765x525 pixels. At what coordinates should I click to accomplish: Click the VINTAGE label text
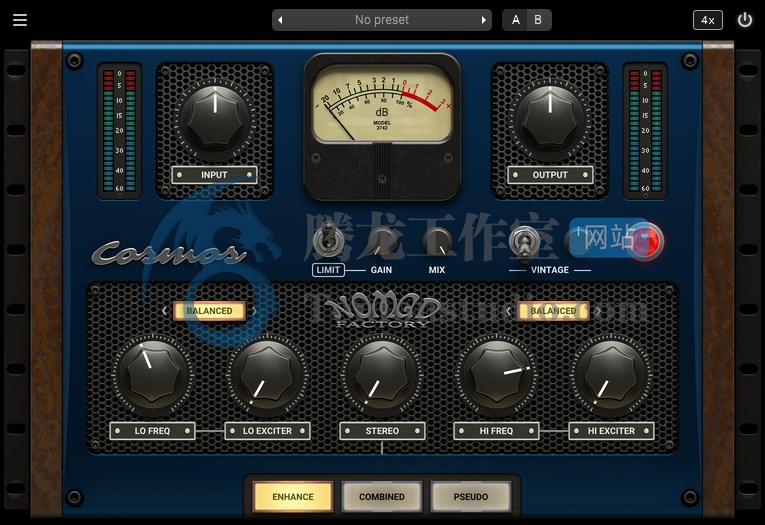(550, 270)
